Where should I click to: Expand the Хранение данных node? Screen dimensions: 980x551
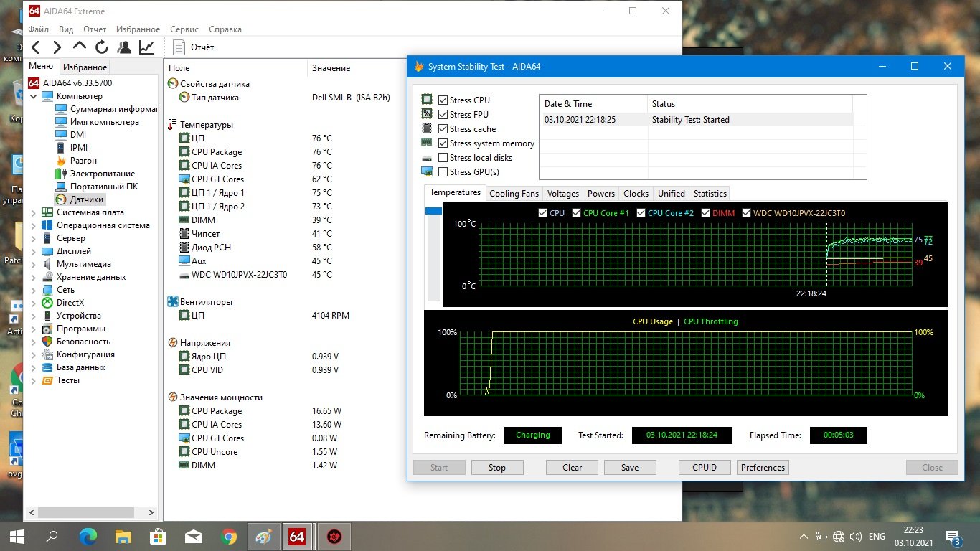pos(33,277)
